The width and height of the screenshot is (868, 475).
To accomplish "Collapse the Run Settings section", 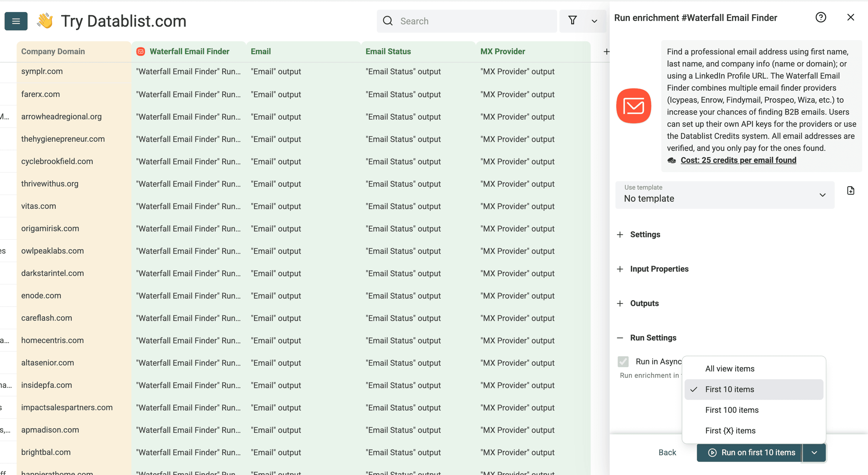I will coord(646,338).
